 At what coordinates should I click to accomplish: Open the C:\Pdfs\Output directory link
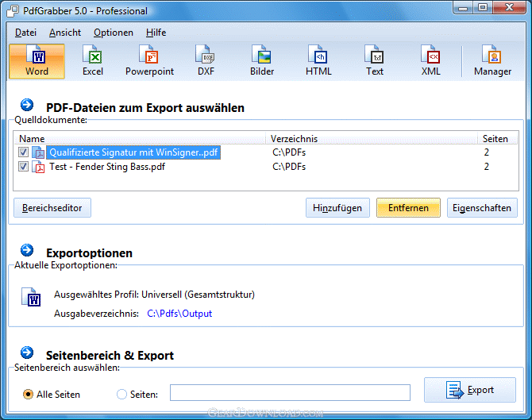tap(179, 314)
